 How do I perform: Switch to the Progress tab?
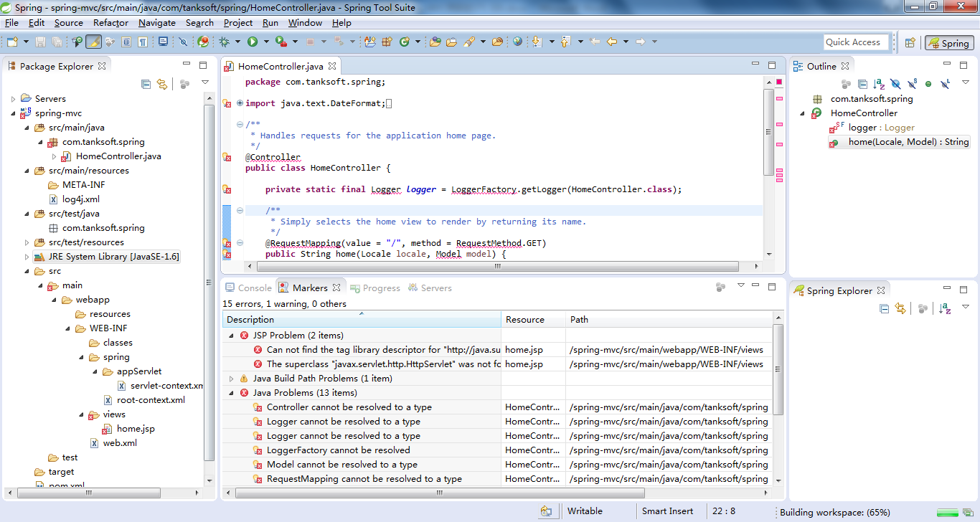click(x=375, y=288)
